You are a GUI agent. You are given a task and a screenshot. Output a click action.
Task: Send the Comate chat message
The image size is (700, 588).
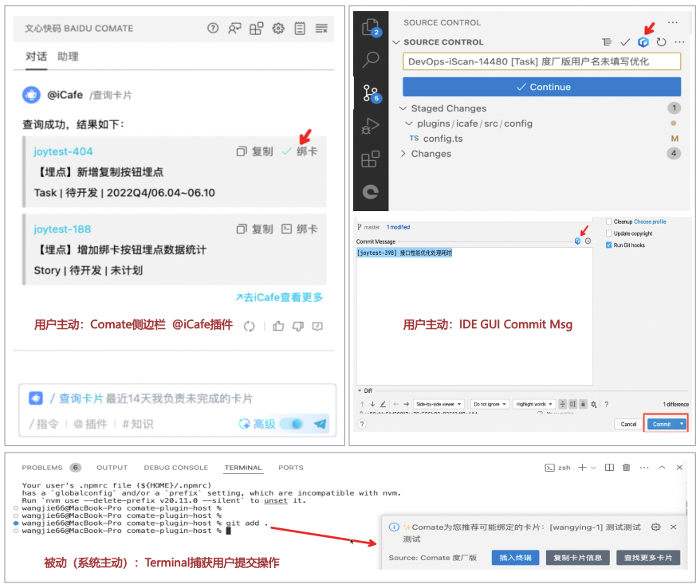[x=320, y=424]
